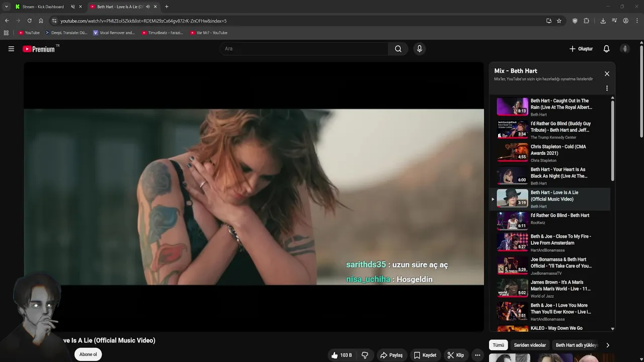Like the video with 103 B
The height and width of the screenshot is (362, 644).
(x=341, y=355)
